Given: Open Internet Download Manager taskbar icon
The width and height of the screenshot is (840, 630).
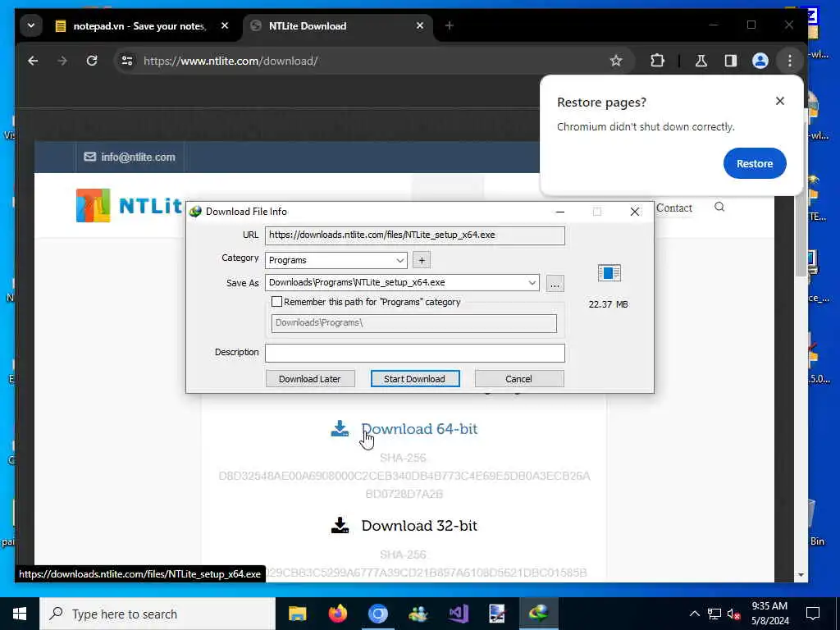Looking at the screenshot, I should (539, 614).
